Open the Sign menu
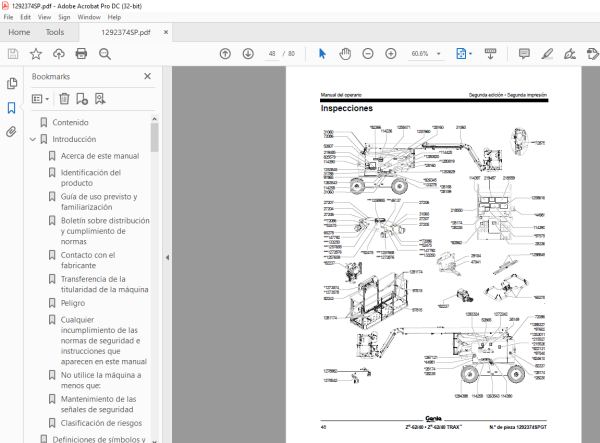 [64, 17]
